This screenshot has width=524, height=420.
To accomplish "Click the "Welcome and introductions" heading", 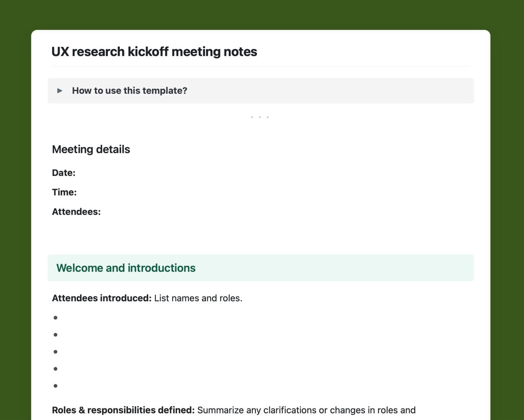I will 126,268.
